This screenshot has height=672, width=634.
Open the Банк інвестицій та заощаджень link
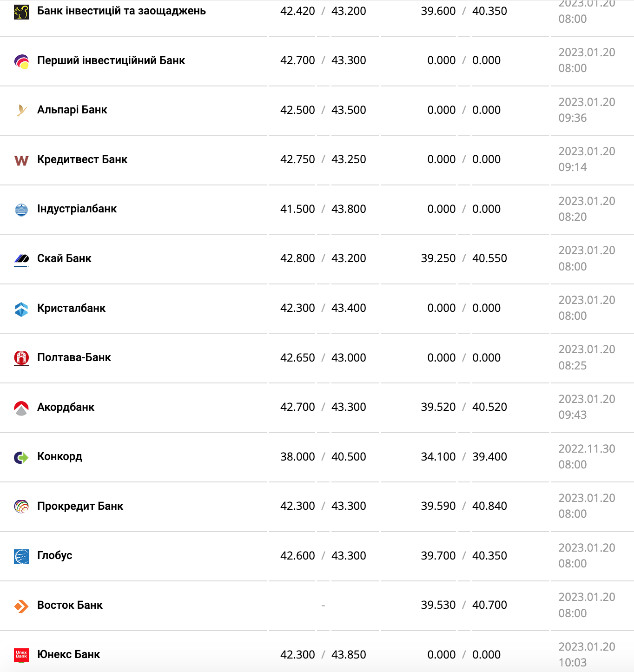click(121, 11)
